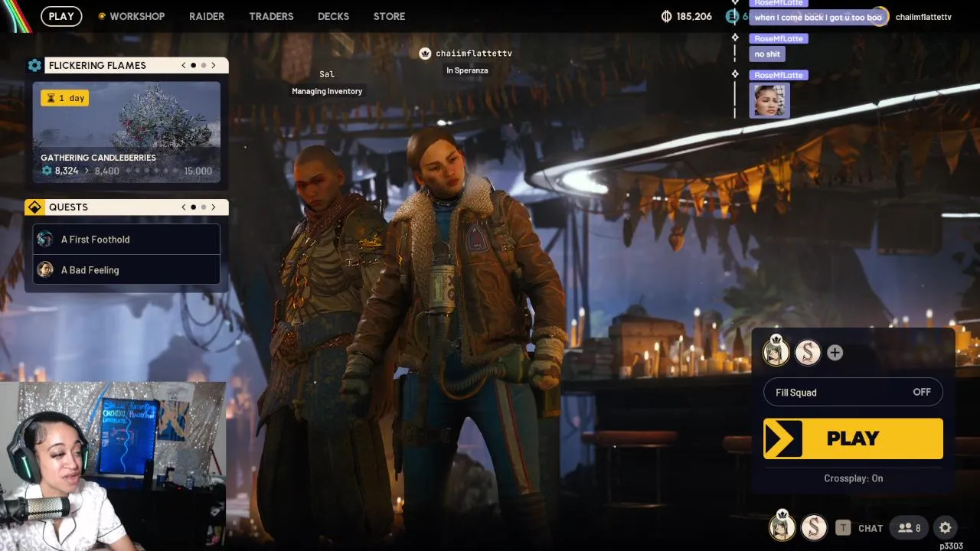Click the 185,206 coin balance

click(x=694, y=16)
